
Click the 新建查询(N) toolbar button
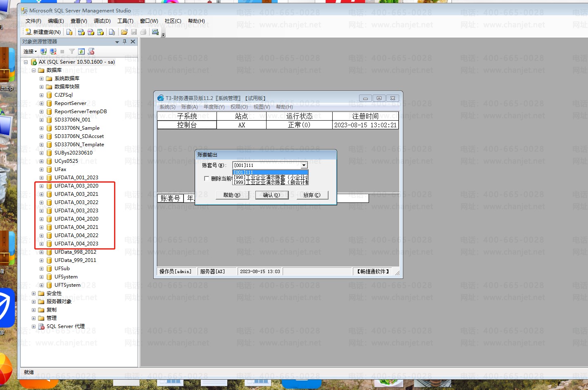(x=43, y=32)
